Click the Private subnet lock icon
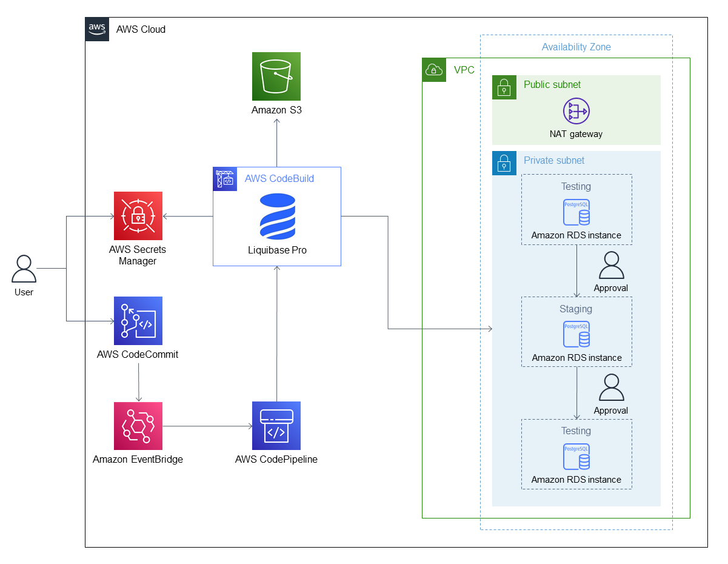The width and height of the screenshot is (728, 564). click(504, 163)
